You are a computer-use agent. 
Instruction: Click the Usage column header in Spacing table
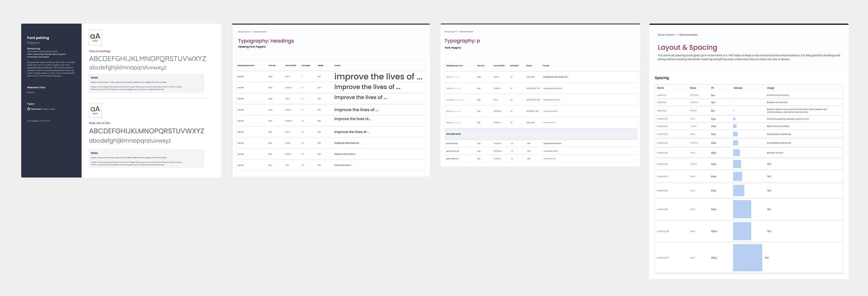770,88
